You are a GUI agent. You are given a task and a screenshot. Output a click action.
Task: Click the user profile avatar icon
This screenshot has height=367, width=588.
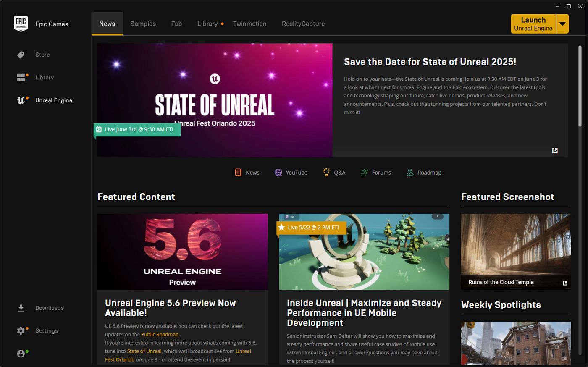(21, 354)
